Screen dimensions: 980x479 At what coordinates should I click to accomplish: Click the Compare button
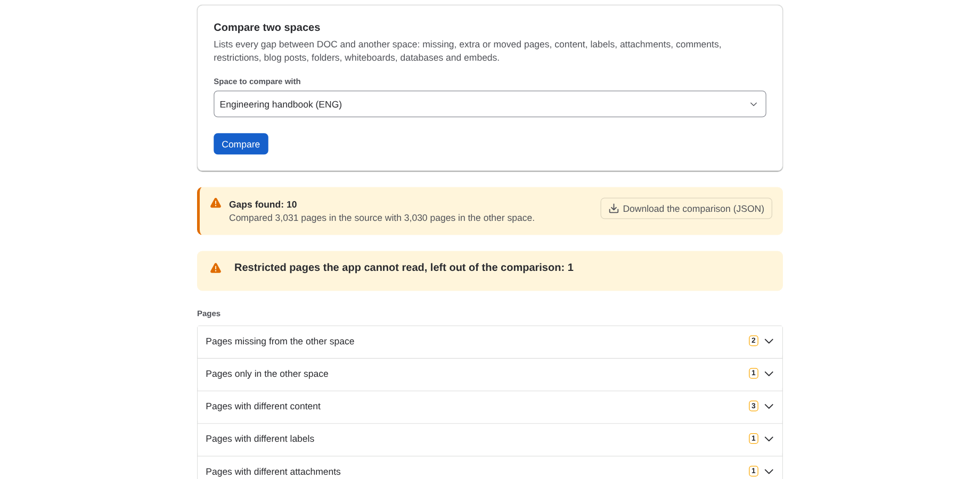click(241, 144)
